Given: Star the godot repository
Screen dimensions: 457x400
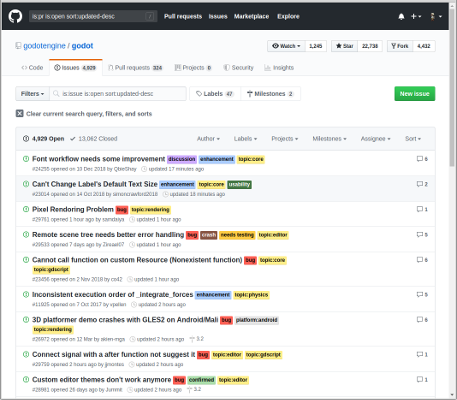Looking at the screenshot, I should pos(344,46).
